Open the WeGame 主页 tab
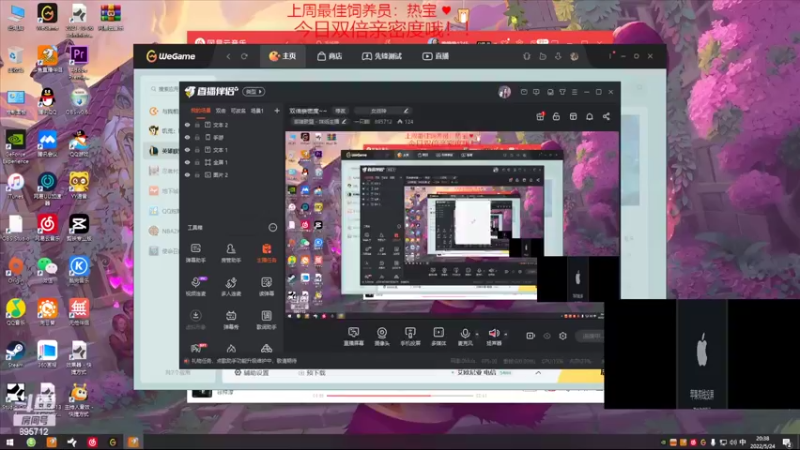Viewport: 800px width, 450px height. coord(283,56)
